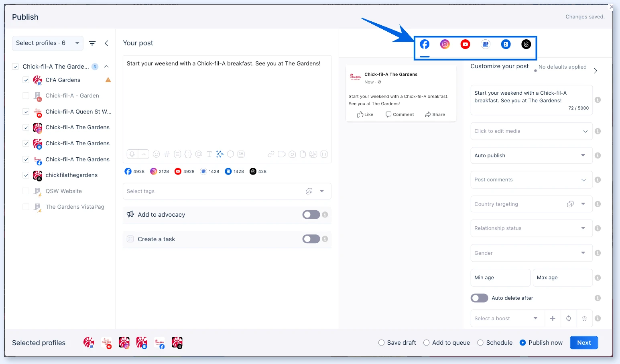Select the Save draft radio option
The height and width of the screenshot is (364, 620).
pyautogui.click(x=381, y=343)
